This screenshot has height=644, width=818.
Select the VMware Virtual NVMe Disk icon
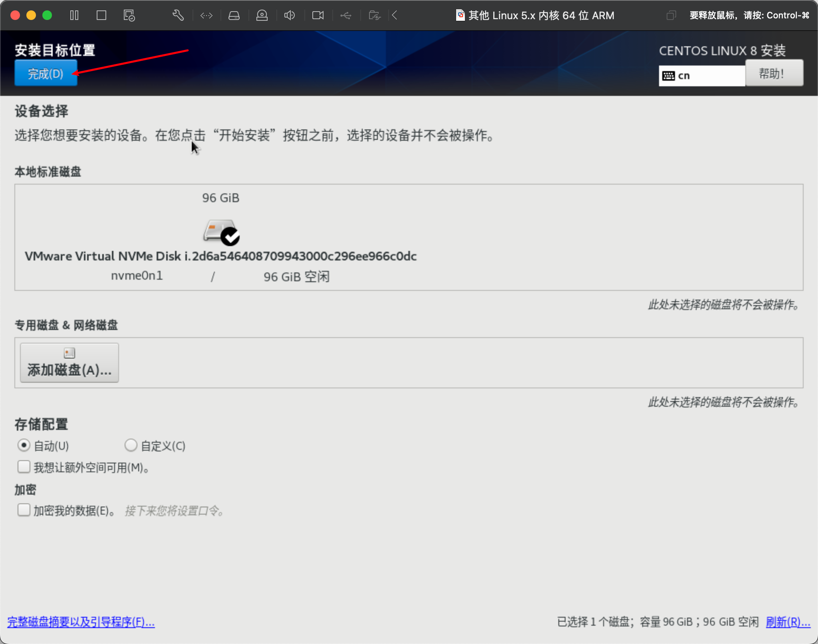coord(221,232)
